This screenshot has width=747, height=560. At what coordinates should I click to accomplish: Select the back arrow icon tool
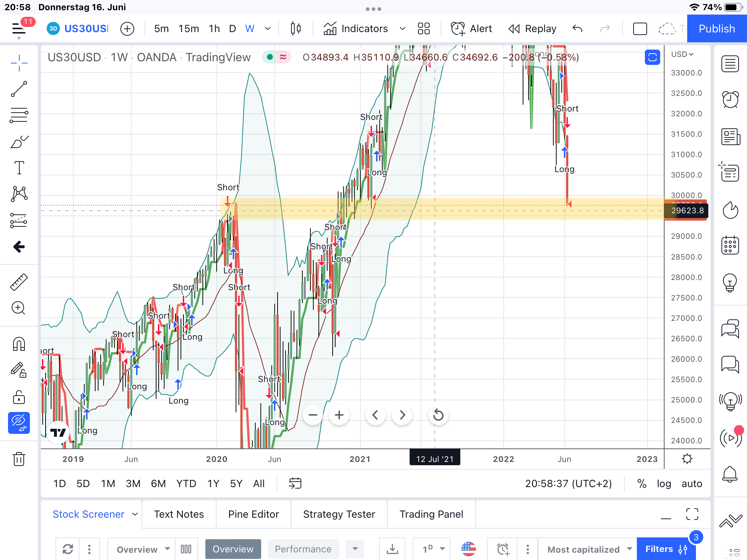tap(19, 247)
